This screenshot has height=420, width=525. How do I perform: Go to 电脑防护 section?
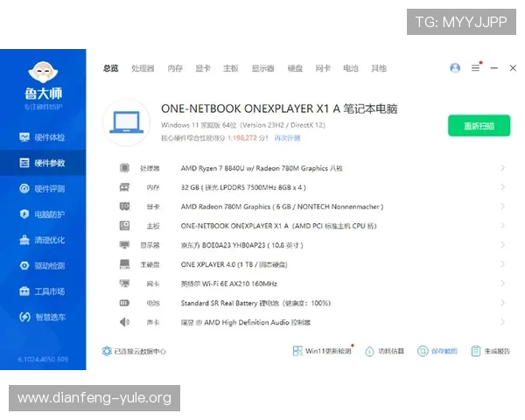43,214
